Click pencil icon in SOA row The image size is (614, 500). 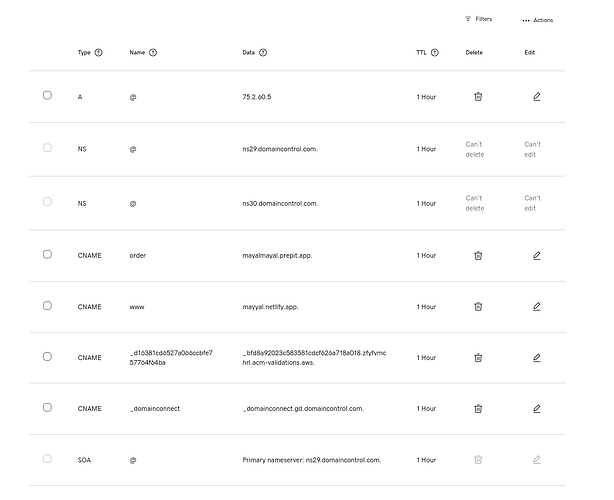click(537, 459)
